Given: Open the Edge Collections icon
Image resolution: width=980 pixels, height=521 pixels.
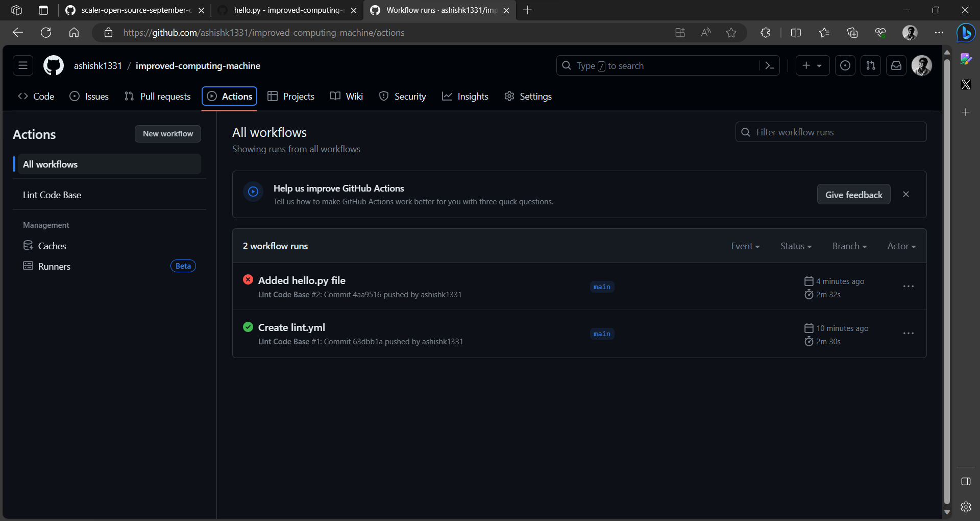Looking at the screenshot, I should (x=852, y=32).
